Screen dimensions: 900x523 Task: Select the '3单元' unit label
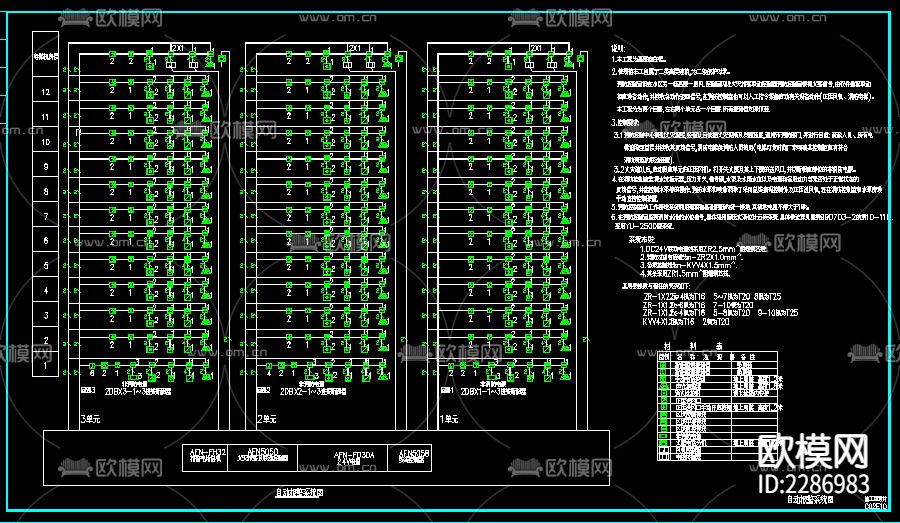91,419
